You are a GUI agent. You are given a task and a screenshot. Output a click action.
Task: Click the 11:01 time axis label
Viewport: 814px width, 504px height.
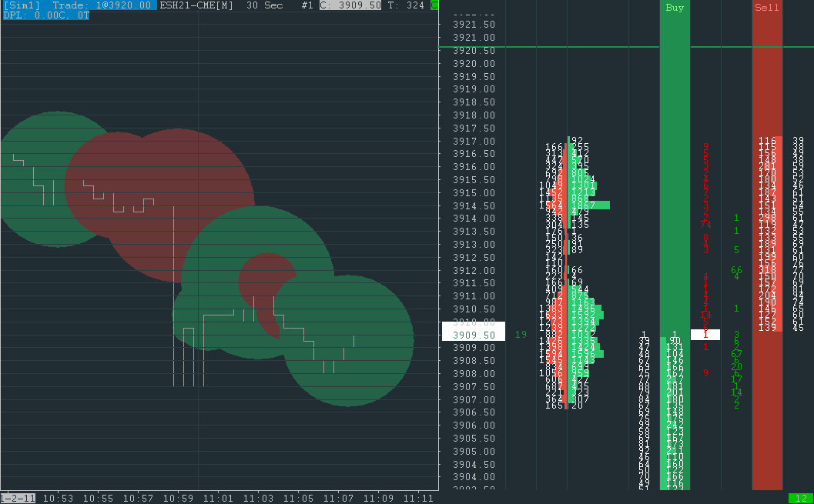[x=218, y=499]
